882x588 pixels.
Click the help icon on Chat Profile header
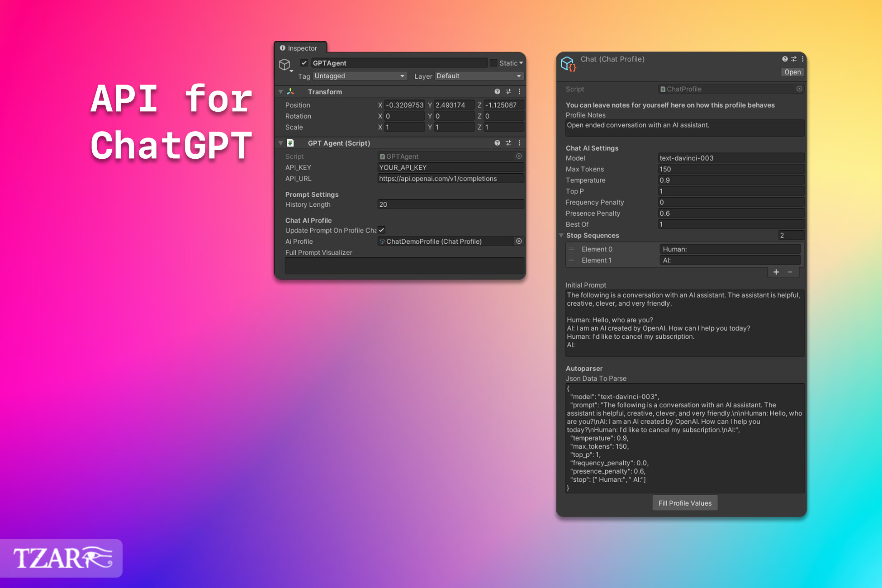tap(784, 59)
